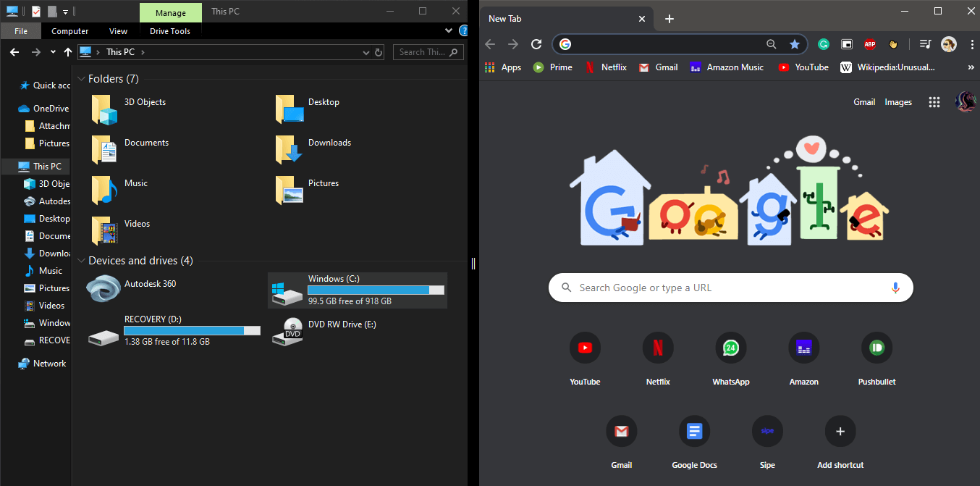The width and height of the screenshot is (980, 486).
Task: Open the address bar history dropdown
Action: click(x=365, y=52)
